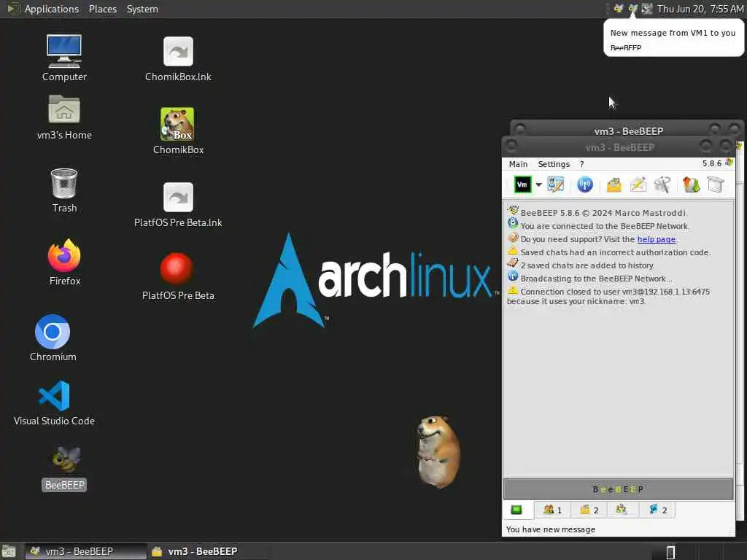Switch to the blue saved chats tab showing 2
Viewport: 747px width, 560px height.
[x=657, y=510]
